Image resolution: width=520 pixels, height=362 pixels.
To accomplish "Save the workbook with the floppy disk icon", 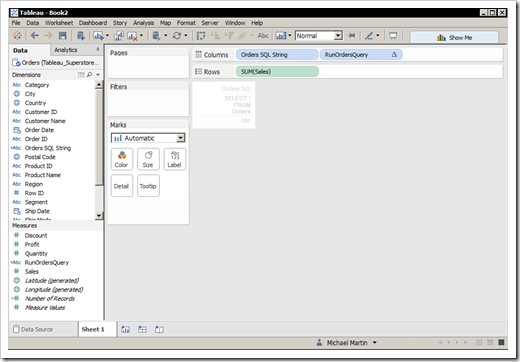I will (x=62, y=36).
